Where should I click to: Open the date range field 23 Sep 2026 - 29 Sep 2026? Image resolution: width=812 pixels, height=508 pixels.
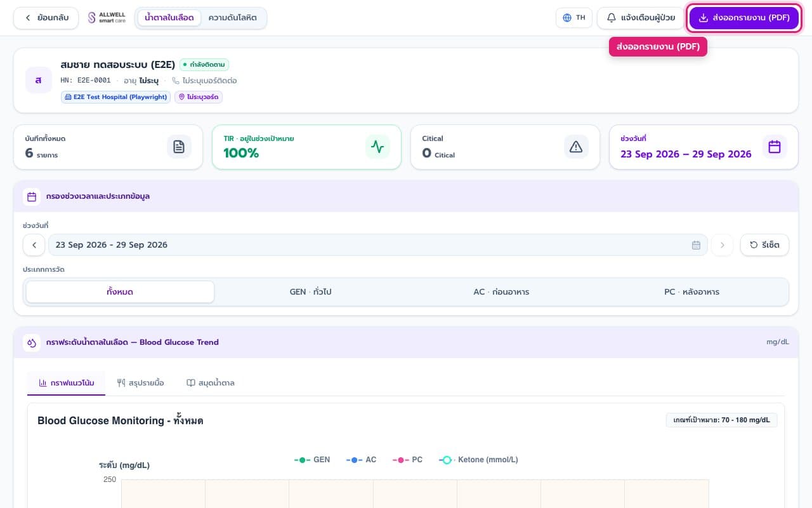point(377,245)
